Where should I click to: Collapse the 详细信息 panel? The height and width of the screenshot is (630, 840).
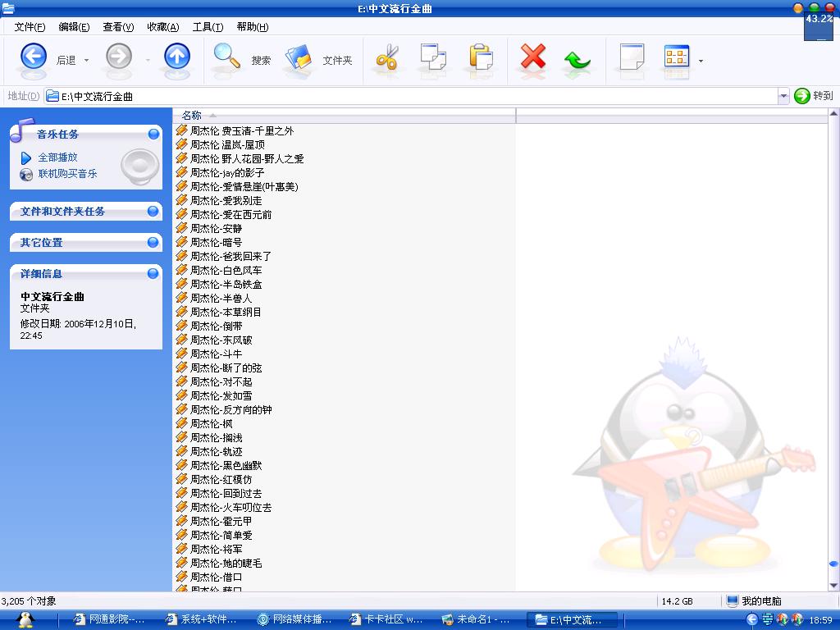[x=153, y=274]
